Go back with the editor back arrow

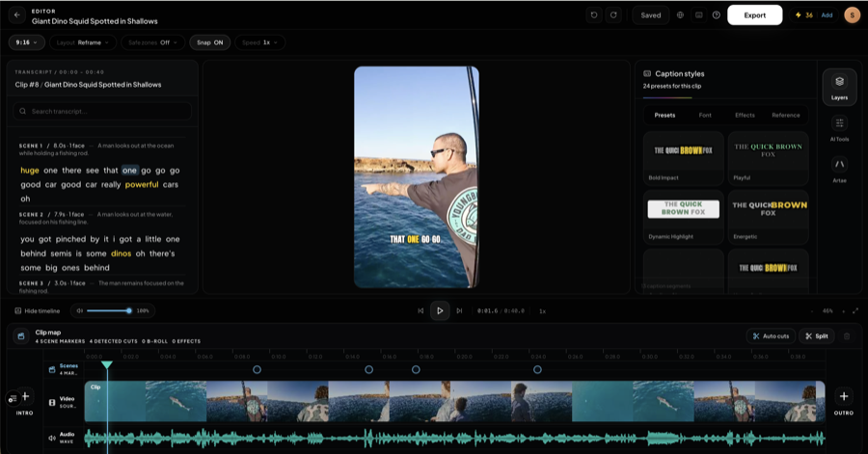pos(17,14)
